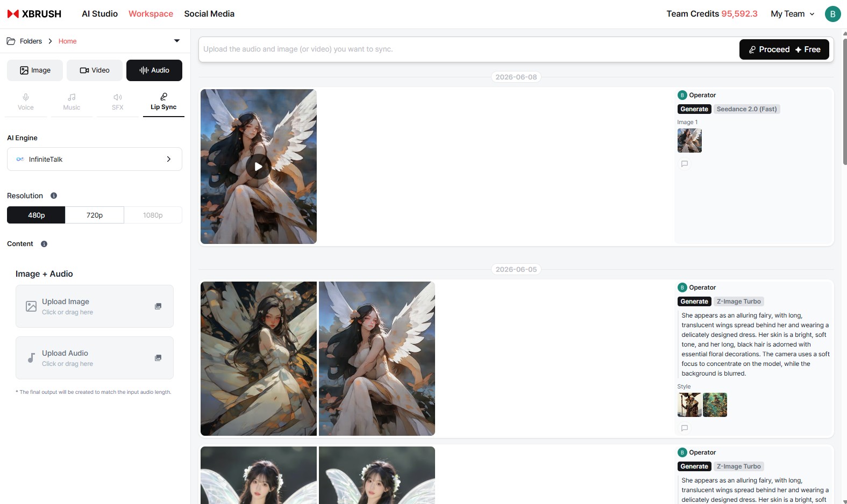
Task: Open the B user avatar menu
Action: [832, 14]
